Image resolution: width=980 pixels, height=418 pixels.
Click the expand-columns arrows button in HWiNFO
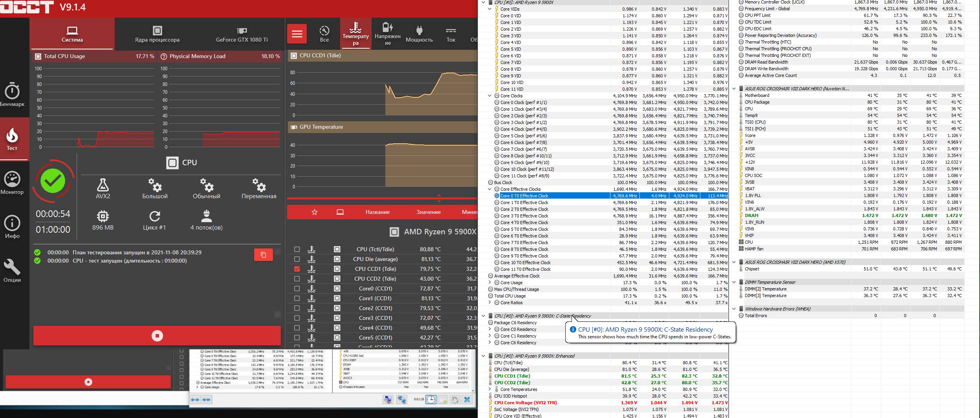pos(195,400)
